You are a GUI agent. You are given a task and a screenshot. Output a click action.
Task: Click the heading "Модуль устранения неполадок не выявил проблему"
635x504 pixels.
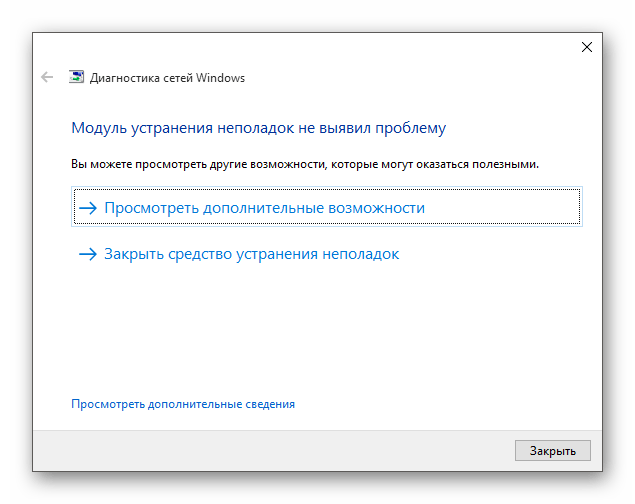point(259,128)
